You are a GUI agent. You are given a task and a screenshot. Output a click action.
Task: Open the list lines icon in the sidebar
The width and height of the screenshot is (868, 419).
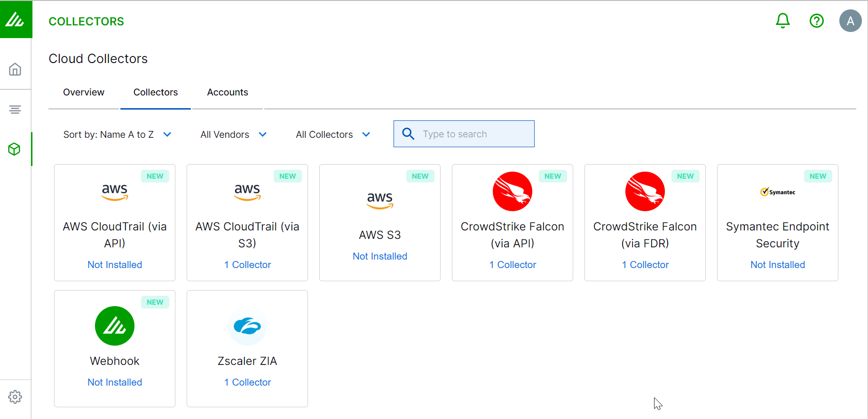click(15, 110)
